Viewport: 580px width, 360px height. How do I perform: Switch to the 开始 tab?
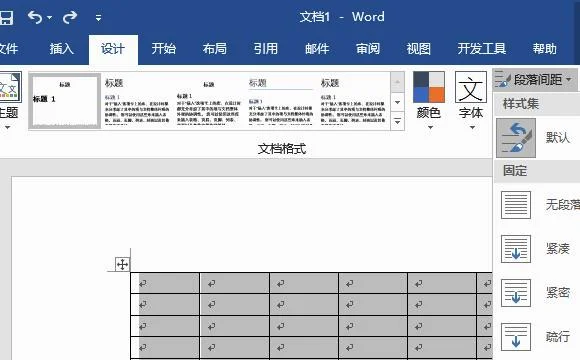(x=164, y=49)
